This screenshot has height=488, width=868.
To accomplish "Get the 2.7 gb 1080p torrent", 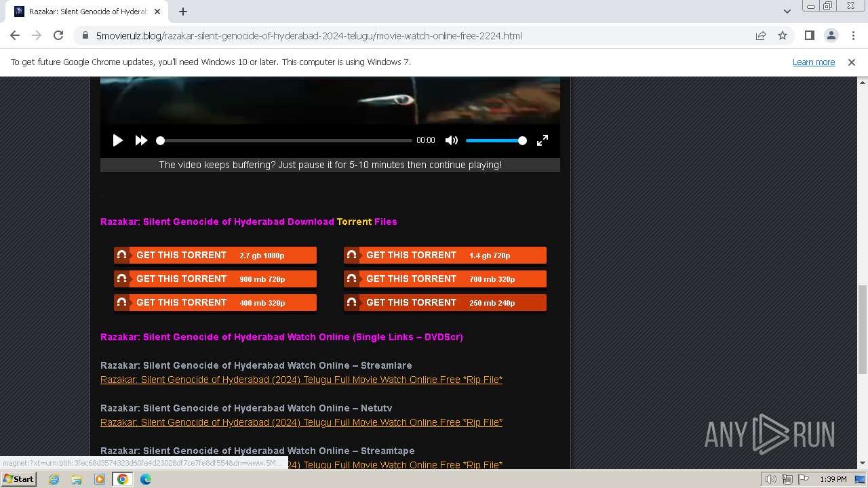I will (x=215, y=256).
